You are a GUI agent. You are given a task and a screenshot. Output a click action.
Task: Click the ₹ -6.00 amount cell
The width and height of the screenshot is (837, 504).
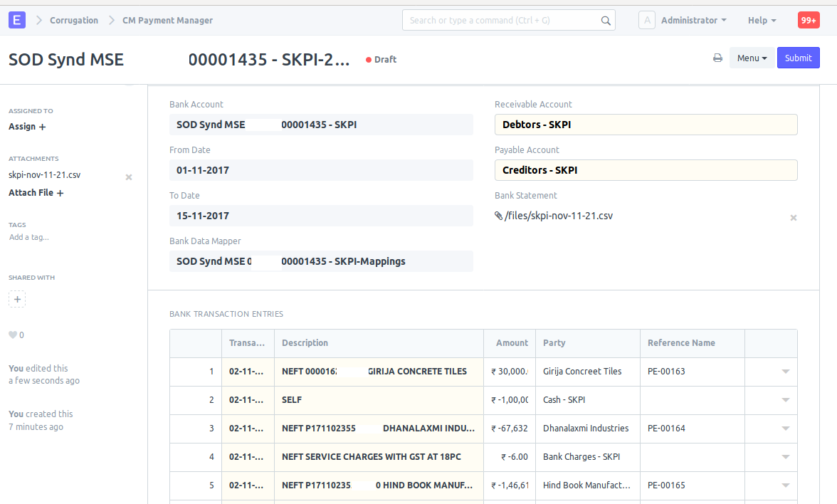[510, 457]
